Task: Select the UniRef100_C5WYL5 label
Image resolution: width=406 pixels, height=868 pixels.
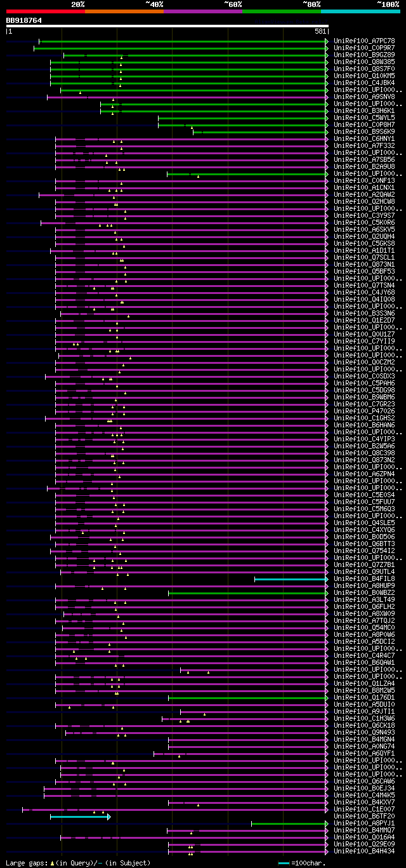Action: pos(364,117)
